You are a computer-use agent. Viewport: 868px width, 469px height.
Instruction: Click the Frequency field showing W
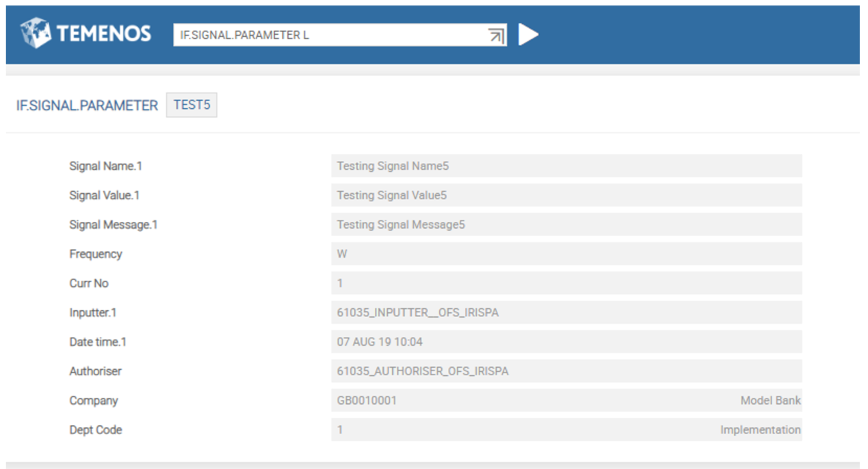[x=566, y=254]
